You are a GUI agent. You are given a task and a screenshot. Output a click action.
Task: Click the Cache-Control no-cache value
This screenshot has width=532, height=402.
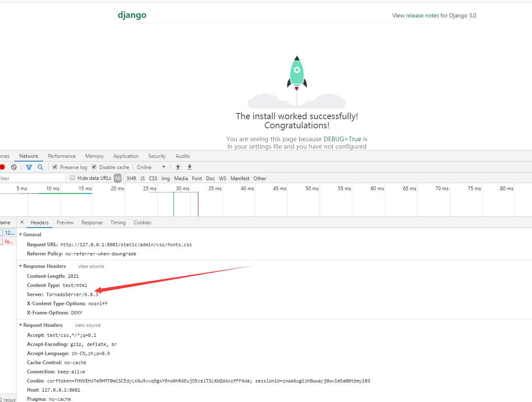pos(75,363)
